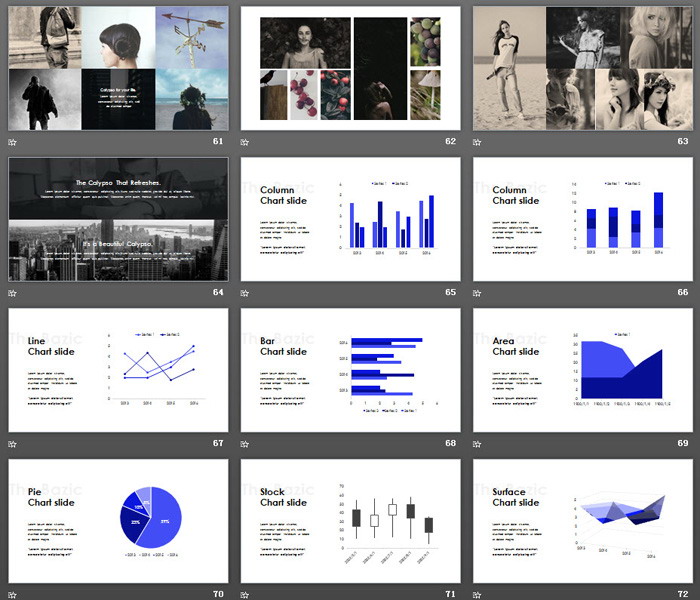The height and width of the screenshot is (600, 700).
Task: Select the berries and portrait collage slide 62
Action: coord(350,68)
